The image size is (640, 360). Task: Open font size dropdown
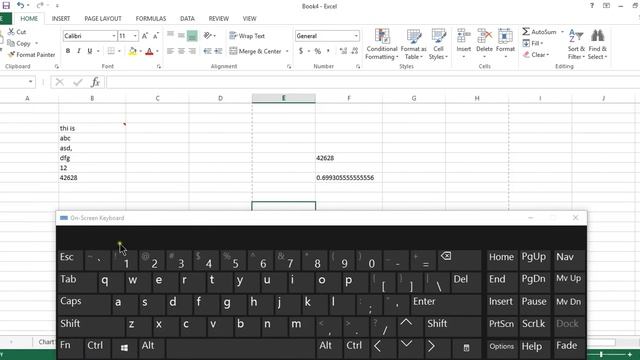tap(135, 36)
